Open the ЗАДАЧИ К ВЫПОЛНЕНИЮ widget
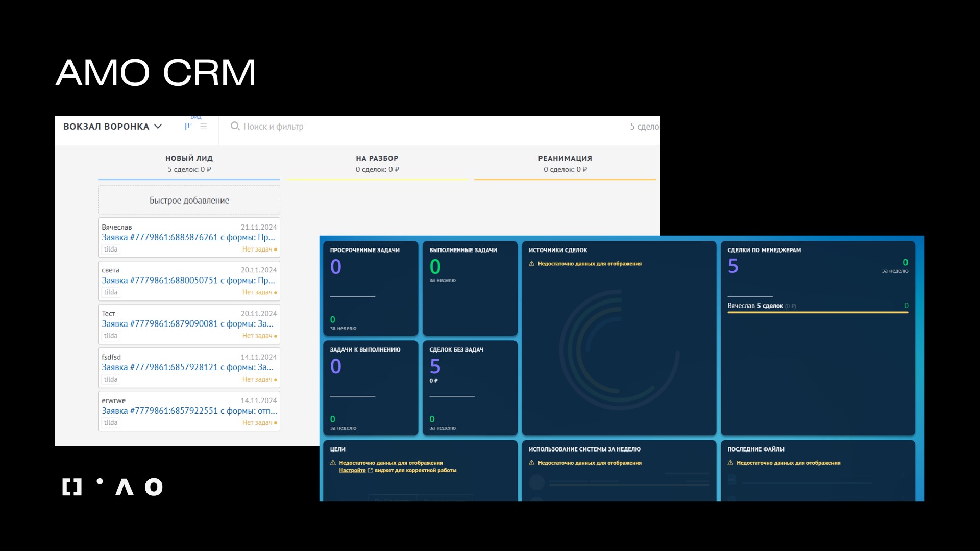 [371, 388]
